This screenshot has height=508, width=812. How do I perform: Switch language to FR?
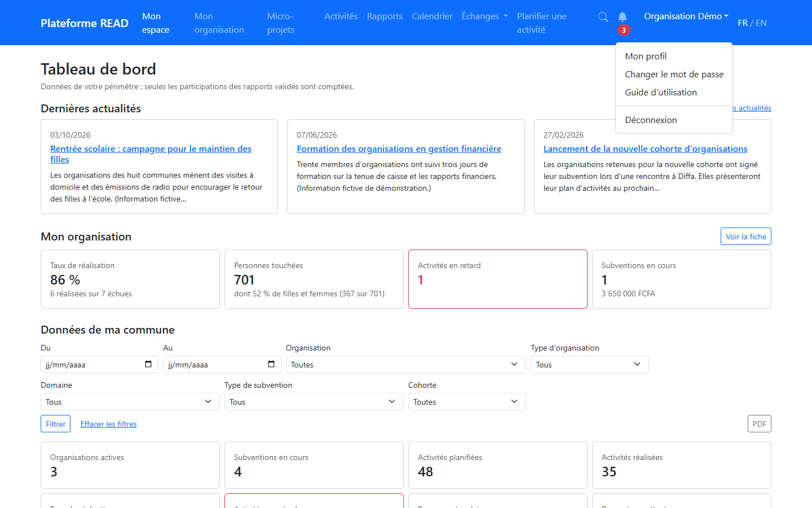743,23
